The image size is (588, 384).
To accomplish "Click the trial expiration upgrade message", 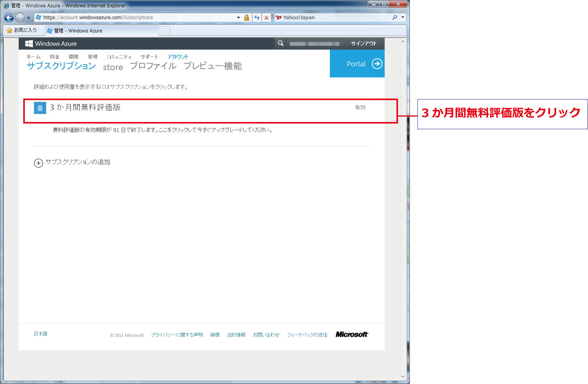I will [162, 130].
